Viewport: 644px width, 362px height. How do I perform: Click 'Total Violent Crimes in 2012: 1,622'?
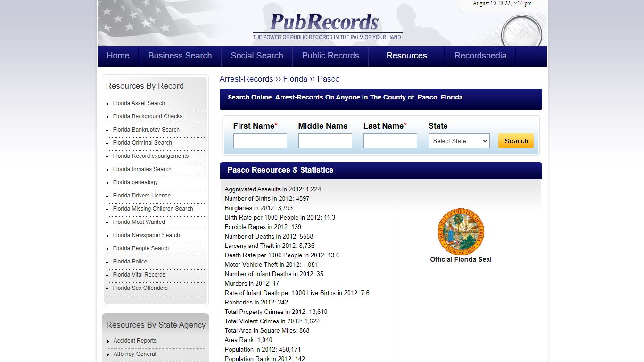click(272, 321)
